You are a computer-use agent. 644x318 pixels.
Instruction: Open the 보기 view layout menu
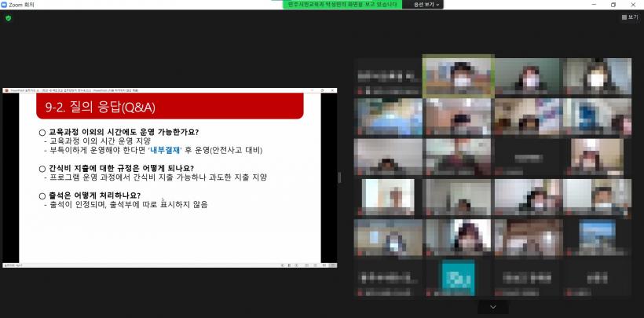[628, 16]
